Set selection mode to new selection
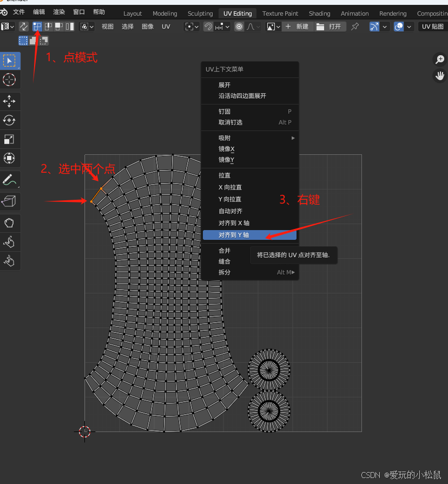Viewport: 448px width, 484px height. 23,41
